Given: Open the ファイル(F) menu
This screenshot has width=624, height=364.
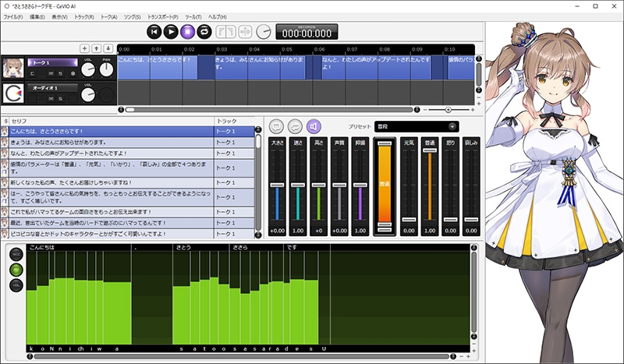Looking at the screenshot, I should point(13,17).
